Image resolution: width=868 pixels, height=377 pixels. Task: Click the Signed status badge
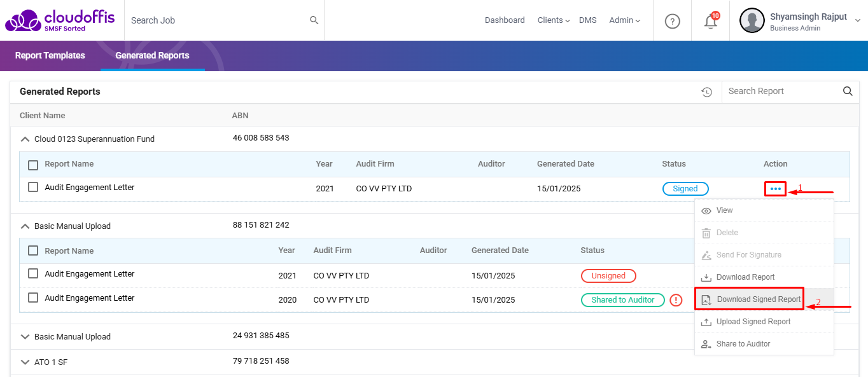click(x=685, y=189)
